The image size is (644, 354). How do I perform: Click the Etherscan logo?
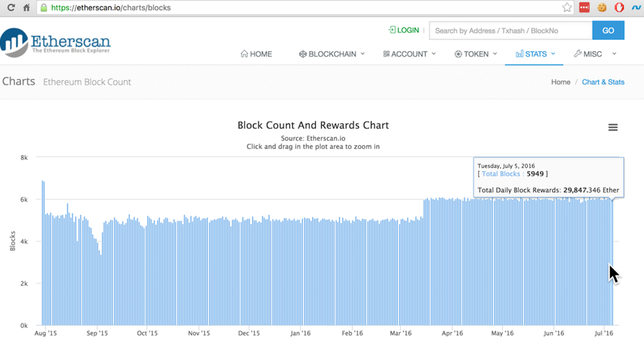coord(56,42)
